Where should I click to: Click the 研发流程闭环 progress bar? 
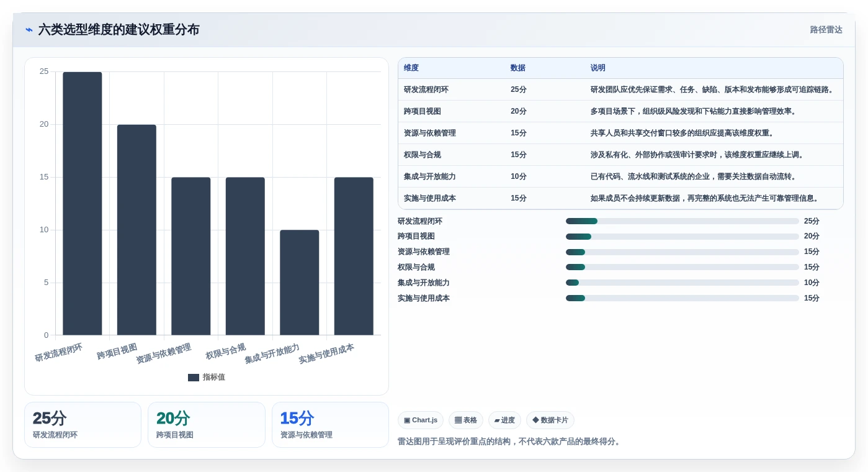pyautogui.click(x=682, y=221)
